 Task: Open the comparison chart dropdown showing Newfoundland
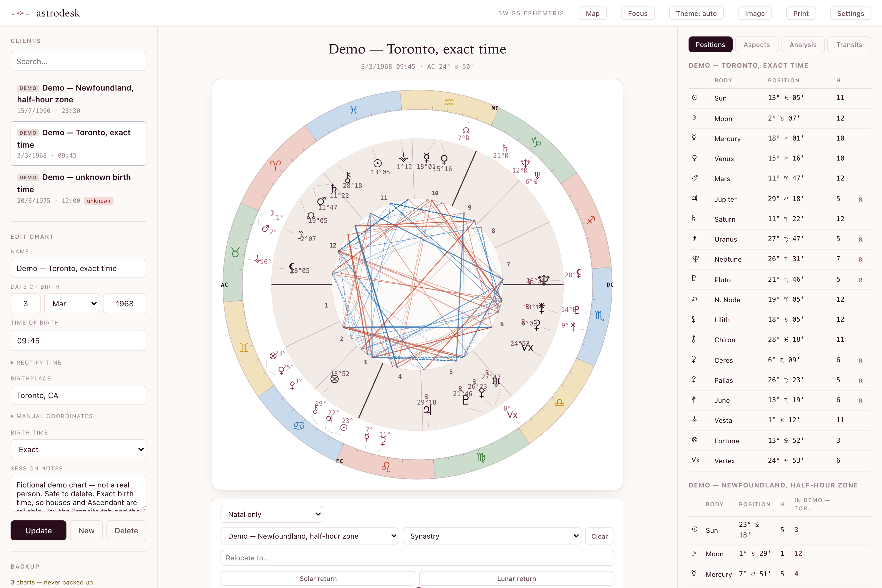310,536
